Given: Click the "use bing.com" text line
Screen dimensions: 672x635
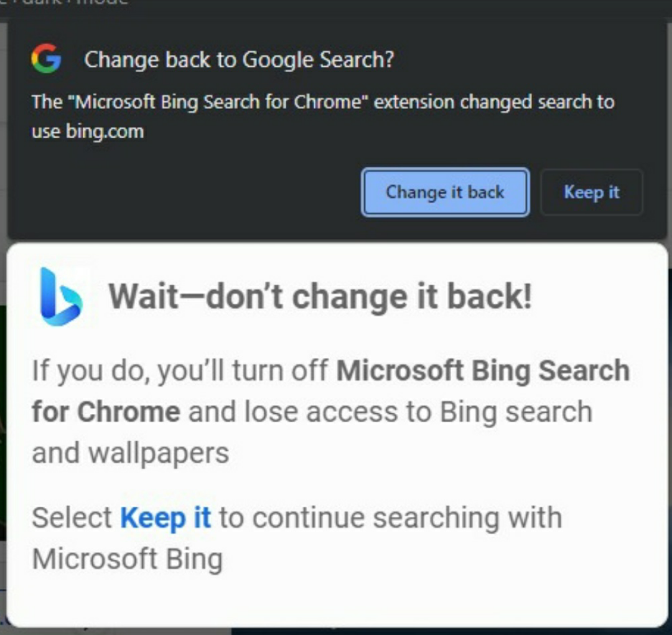Looking at the screenshot, I should click(88, 132).
